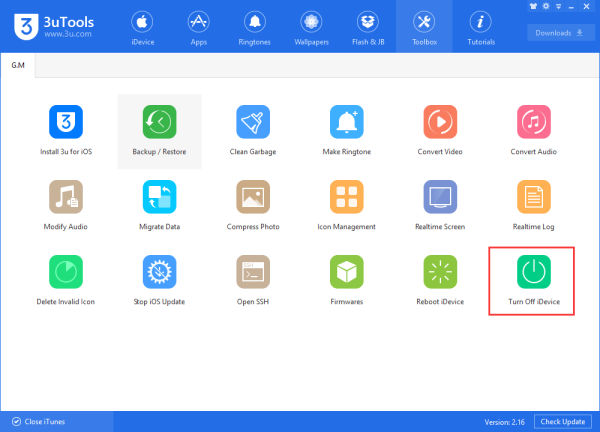Open the Migrate Data tool
Image resolution: width=600 pixels, height=432 pixels.
[159, 197]
